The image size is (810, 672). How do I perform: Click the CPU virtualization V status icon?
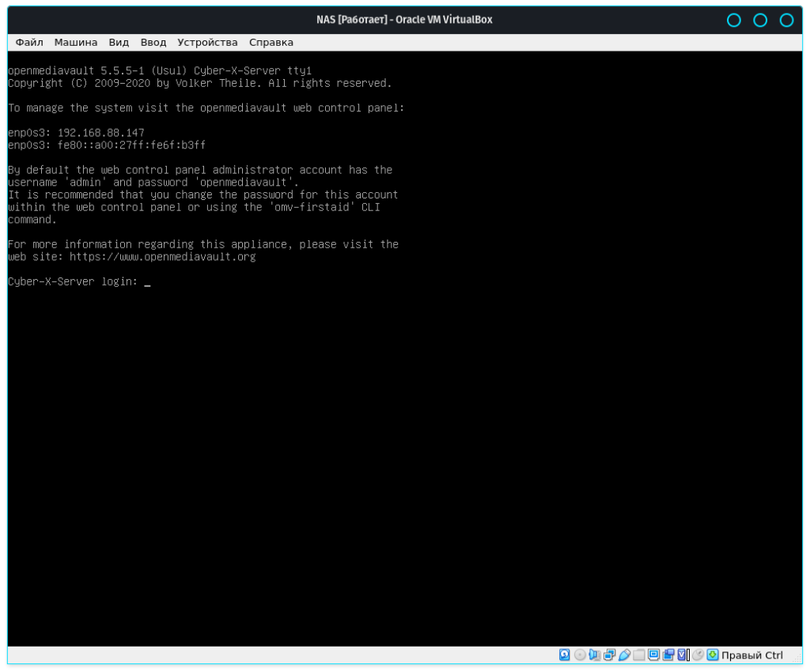(x=683, y=655)
